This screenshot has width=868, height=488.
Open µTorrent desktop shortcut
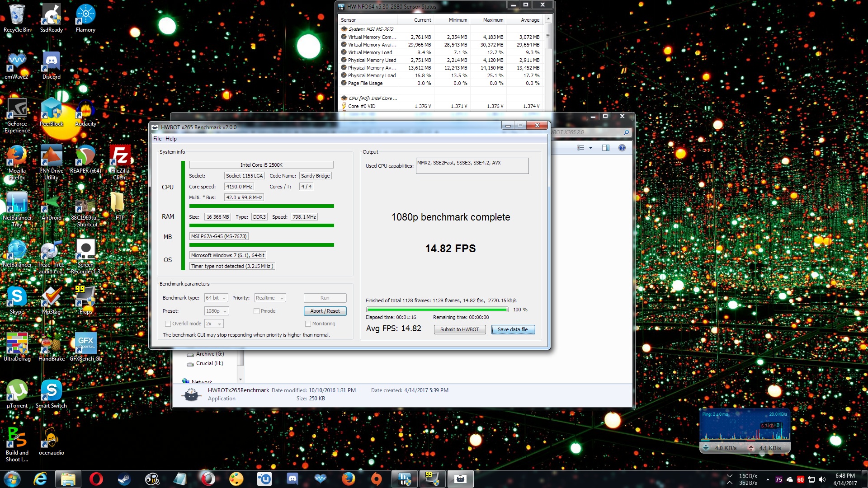(x=17, y=395)
